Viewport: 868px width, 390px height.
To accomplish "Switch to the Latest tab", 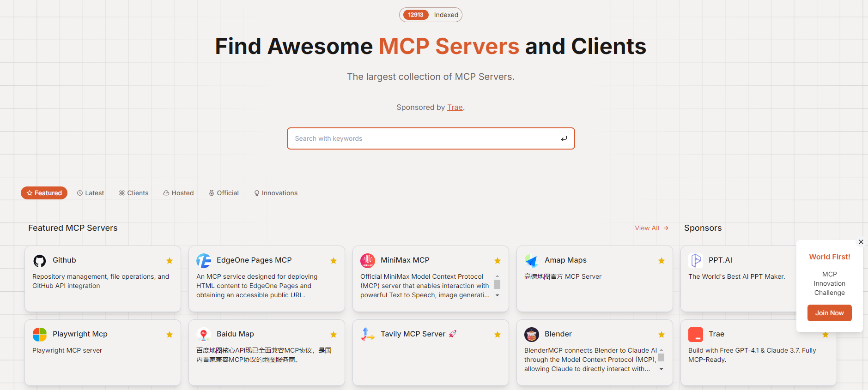I will click(x=91, y=193).
